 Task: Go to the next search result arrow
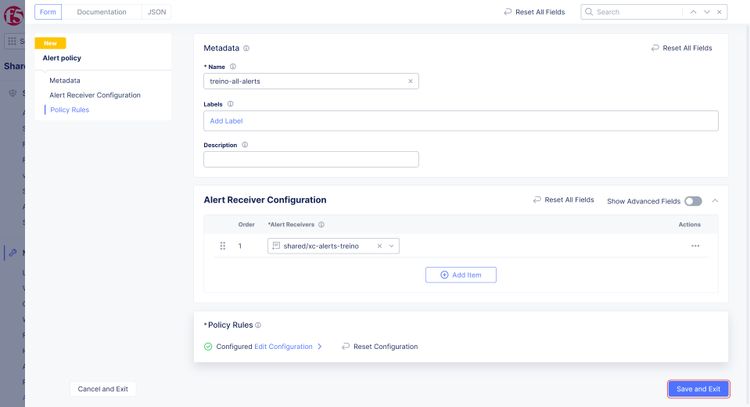pyautogui.click(x=708, y=12)
